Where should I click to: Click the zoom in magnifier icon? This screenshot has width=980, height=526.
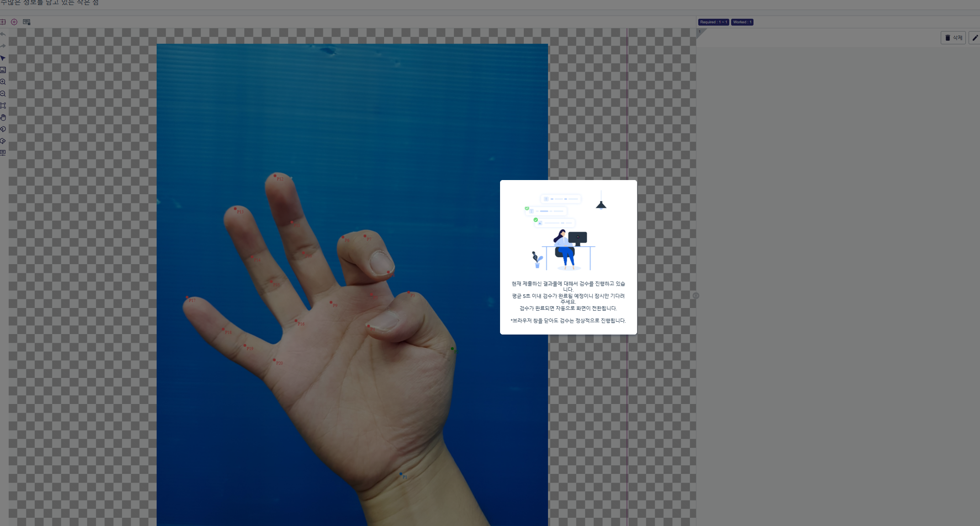pos(3,82)
